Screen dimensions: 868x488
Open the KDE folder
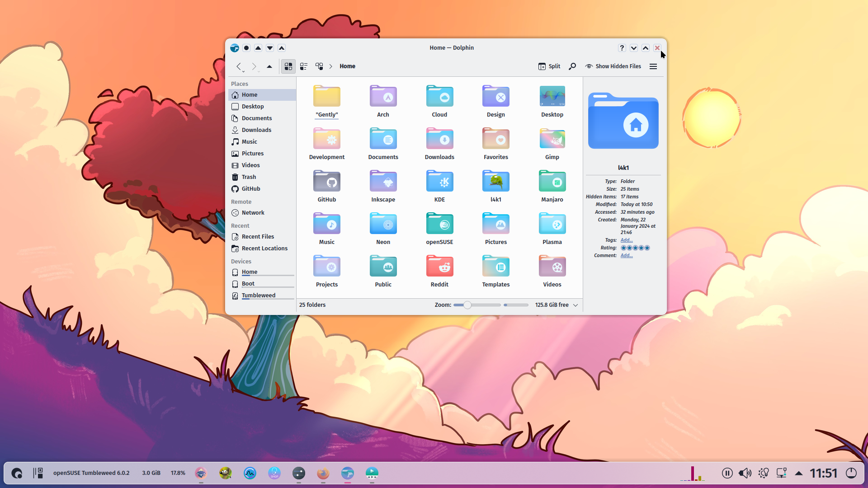coord(439,187)
